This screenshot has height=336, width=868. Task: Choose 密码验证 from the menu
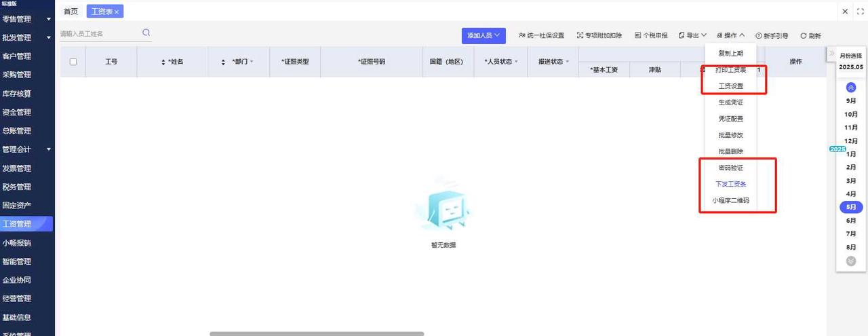point(730,168)
